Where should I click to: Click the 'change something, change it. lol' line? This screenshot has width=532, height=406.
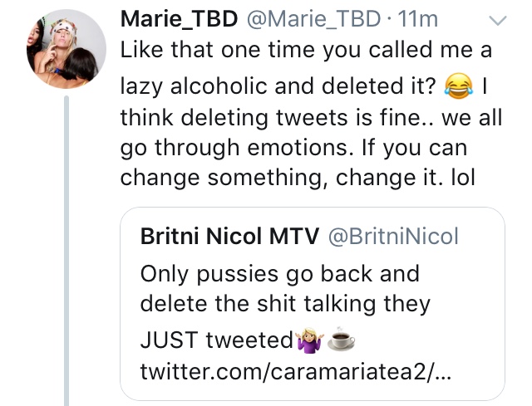tap(298, 178)
